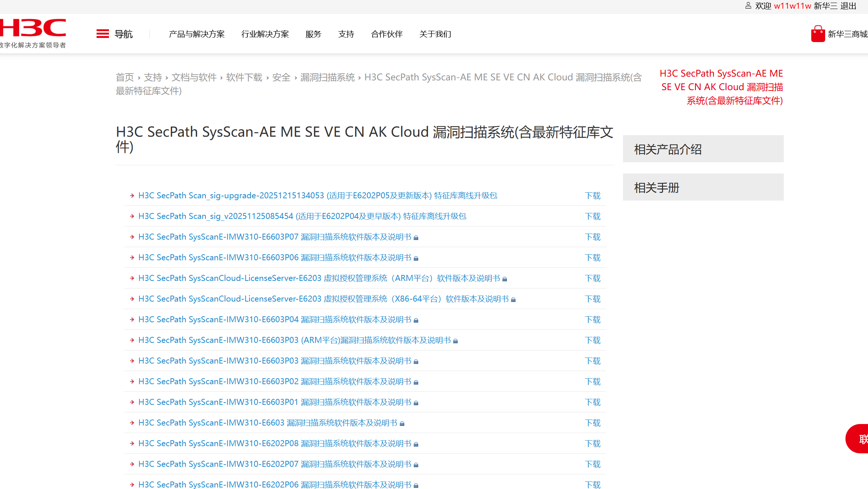Open Scan_sig_v20251125085454 offline upgrade package link
The image size is (868, 489).
(302, 216)
